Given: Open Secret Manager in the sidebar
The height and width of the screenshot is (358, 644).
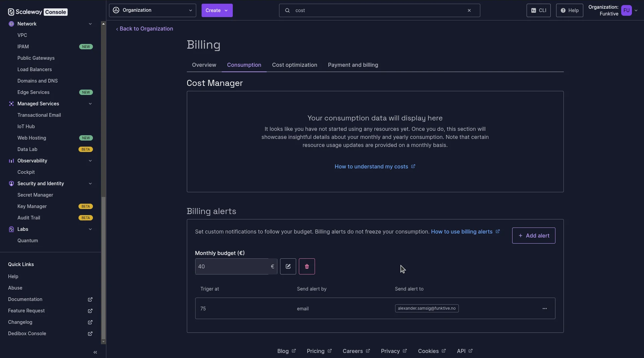Looking at the screenshot, I should coord(35,195).
